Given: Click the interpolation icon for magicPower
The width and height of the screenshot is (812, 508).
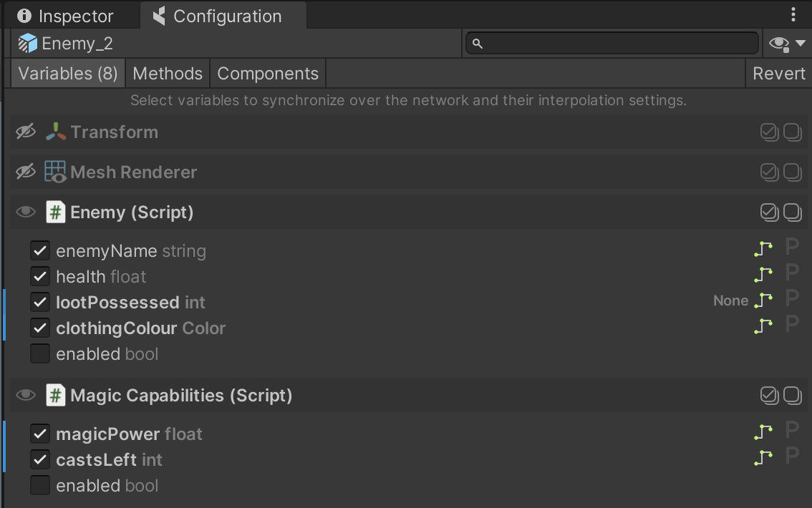Looking at the screenshot, I should click(x=763, y=433).
